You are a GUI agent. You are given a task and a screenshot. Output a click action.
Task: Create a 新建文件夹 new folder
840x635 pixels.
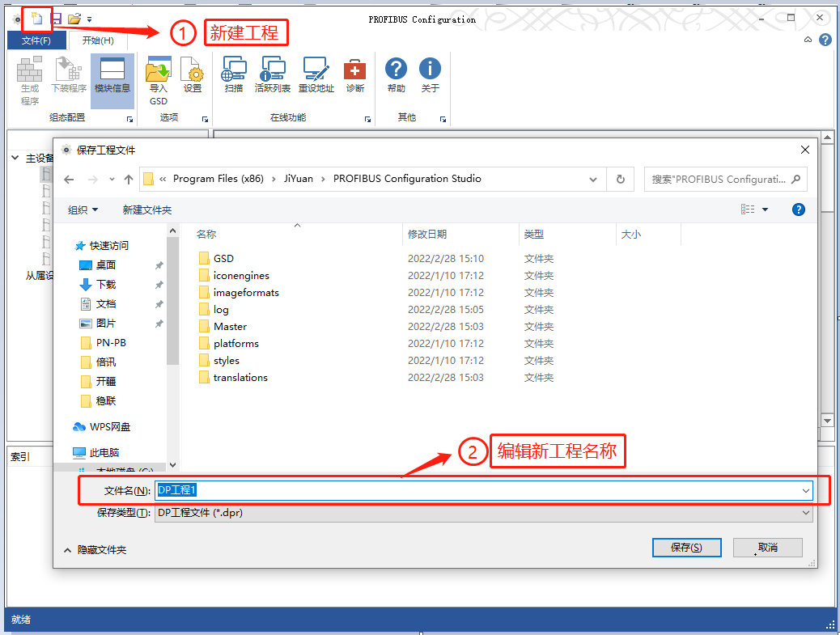coord(148,210)
